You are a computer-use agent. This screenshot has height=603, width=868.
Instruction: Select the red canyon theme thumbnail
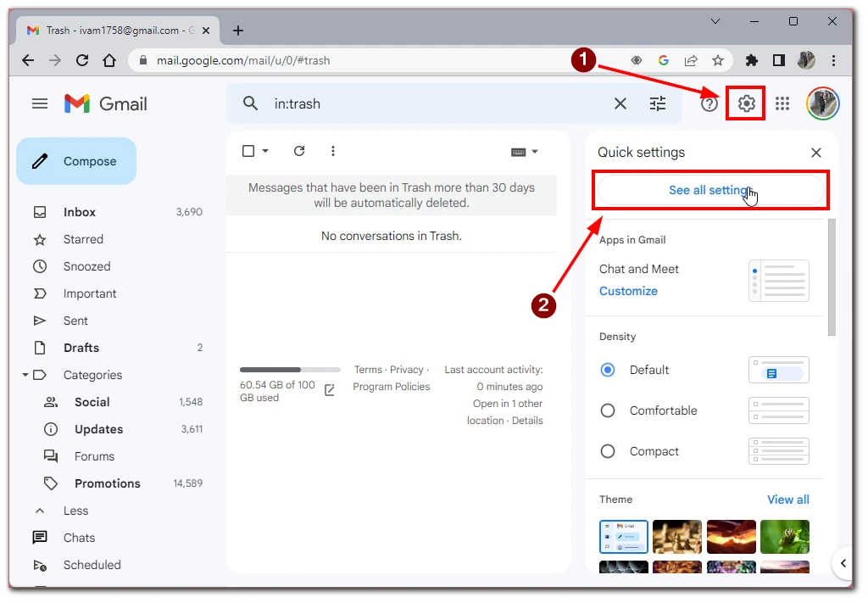(x=731, y=537)
